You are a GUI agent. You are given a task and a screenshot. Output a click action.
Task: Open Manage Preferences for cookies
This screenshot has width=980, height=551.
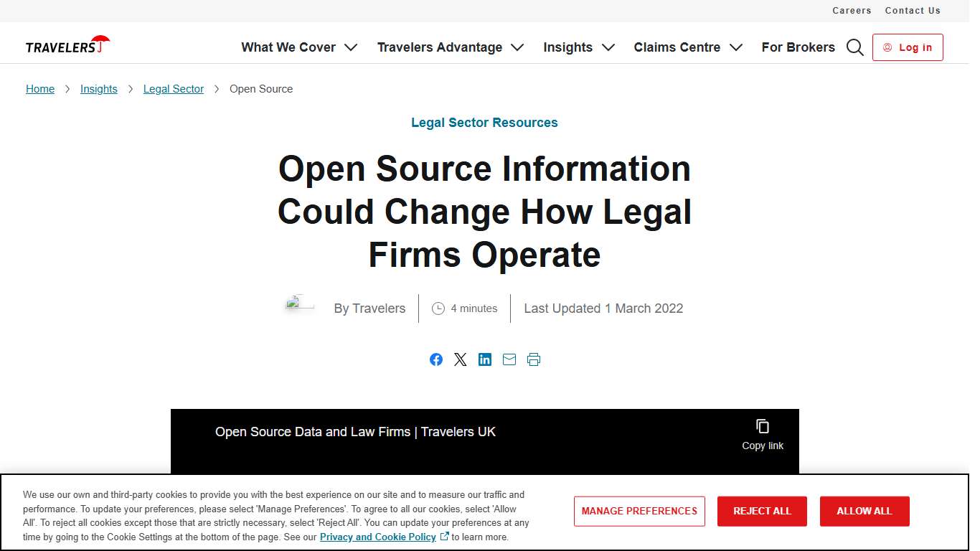pyautogui.click(x=639, y=511)
